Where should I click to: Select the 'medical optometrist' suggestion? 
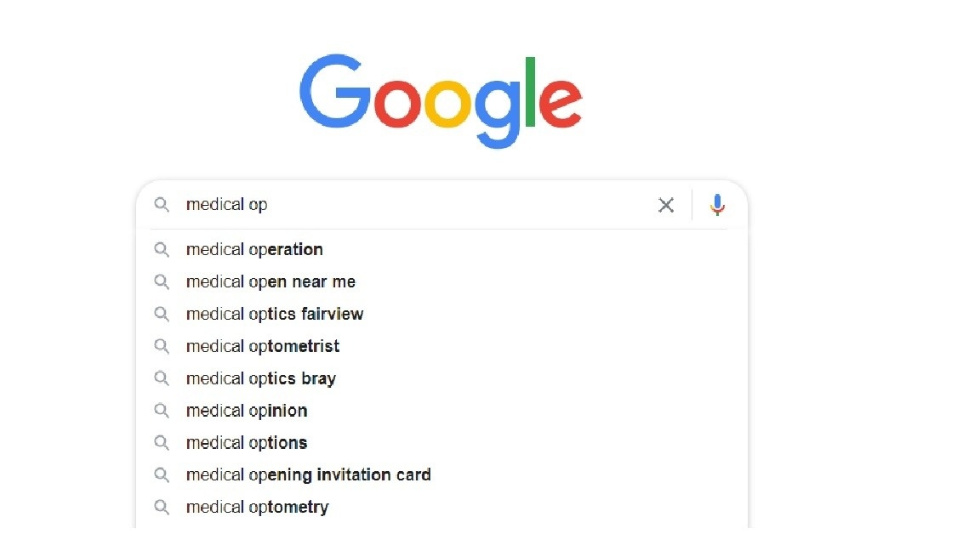pyautogui.click(x=263, y=346)
